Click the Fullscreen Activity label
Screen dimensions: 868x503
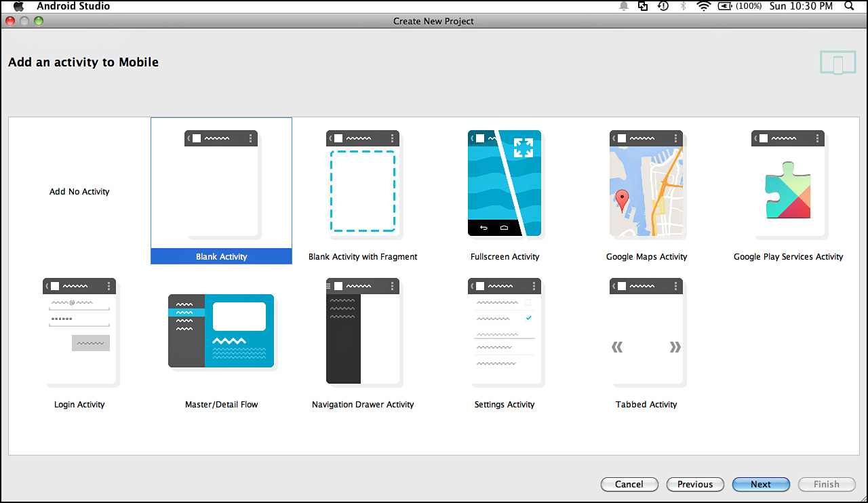(x=505, y=257)
